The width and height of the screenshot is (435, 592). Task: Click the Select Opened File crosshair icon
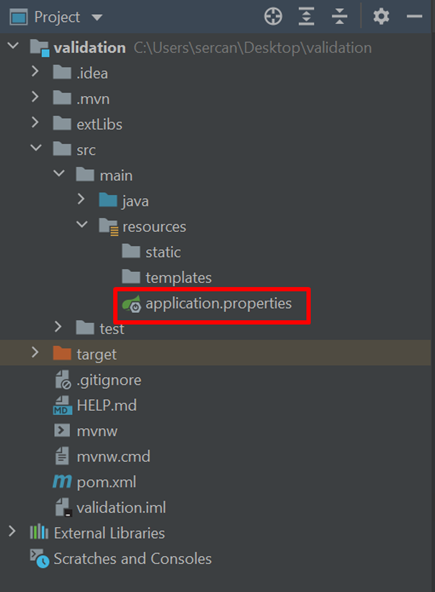click(x=273, y=17)
